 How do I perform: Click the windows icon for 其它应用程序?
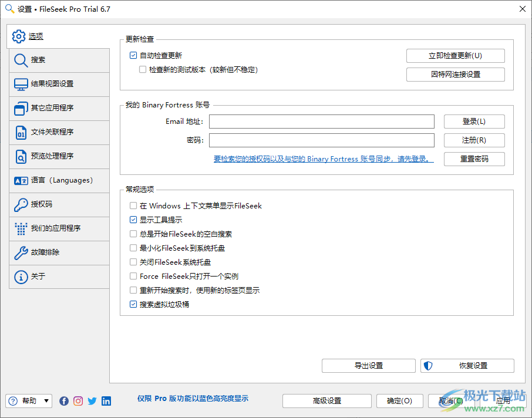pos(21,109)
